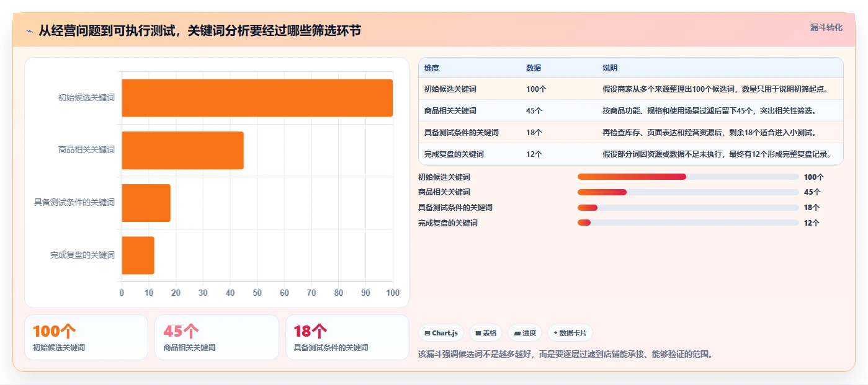This screenshot has width=868, height=385.
Task: Open the 18个 具备测试条件的关键词 data card
Action: [347, 337]
